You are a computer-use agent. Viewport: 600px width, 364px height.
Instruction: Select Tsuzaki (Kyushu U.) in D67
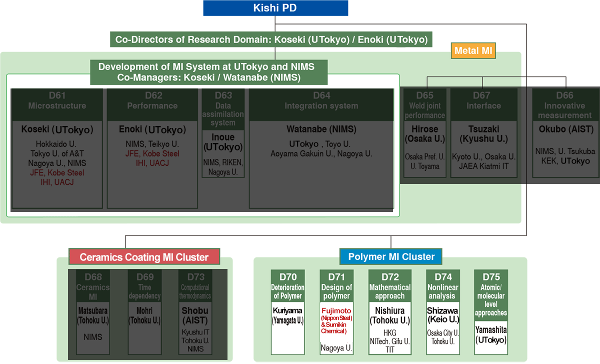(483, 134)
